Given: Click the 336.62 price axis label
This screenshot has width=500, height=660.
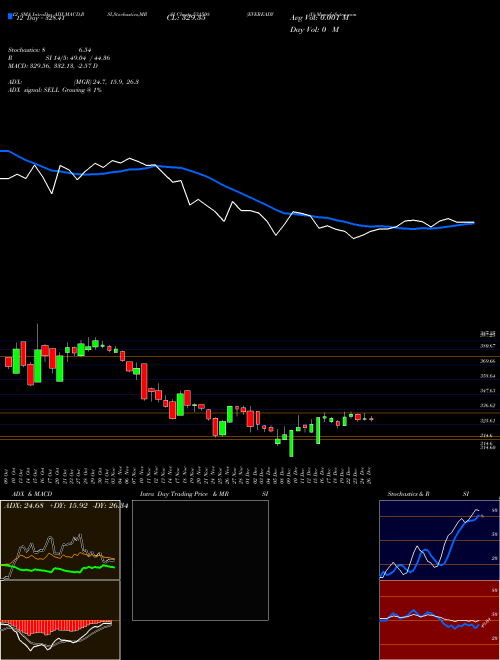Looking at the screenshot, I should click(487, 405).
